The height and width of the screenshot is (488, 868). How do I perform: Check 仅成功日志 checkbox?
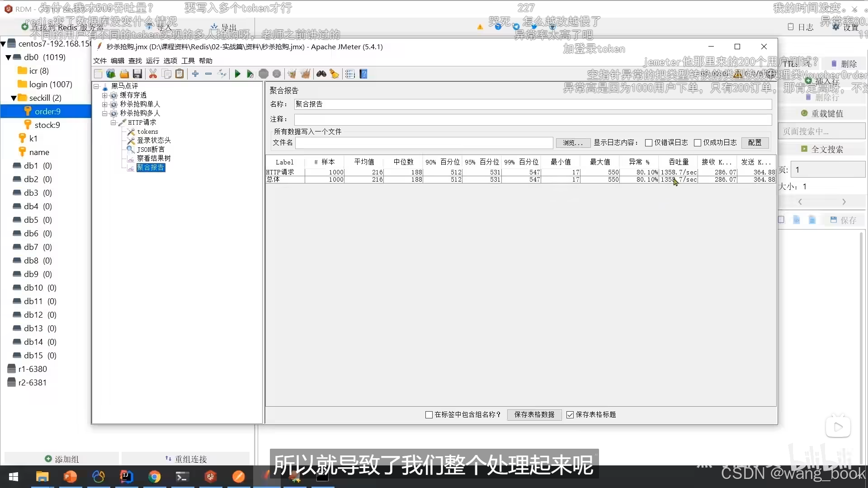click(x=698, y=143)
